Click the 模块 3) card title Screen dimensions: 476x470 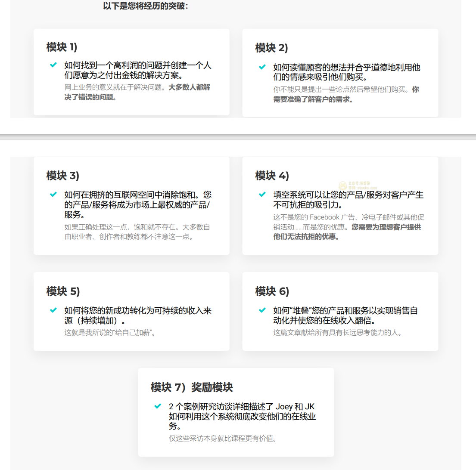pyautogui.click(x=63, y=175)
